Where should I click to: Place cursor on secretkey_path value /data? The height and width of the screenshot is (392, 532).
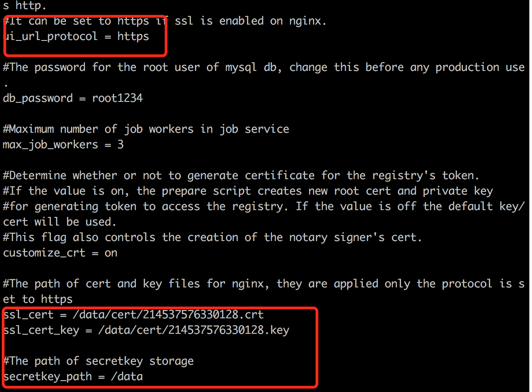click(x=127, y=377)
